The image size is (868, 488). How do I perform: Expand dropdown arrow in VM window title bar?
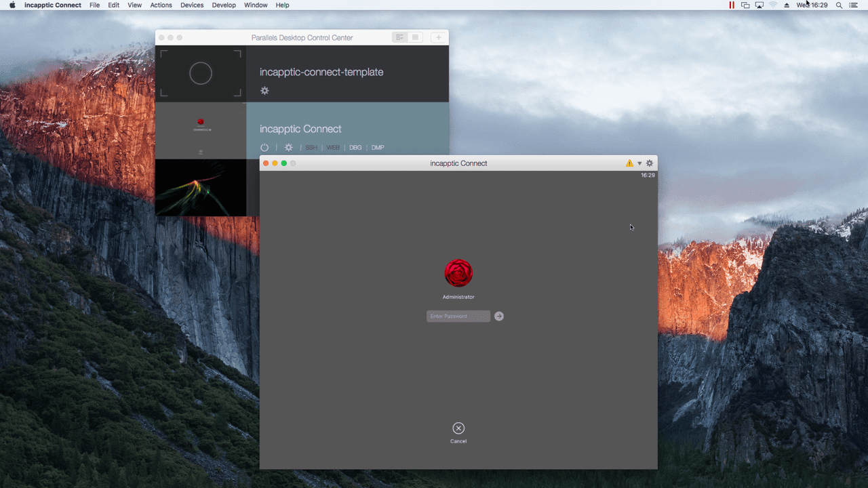639,163
